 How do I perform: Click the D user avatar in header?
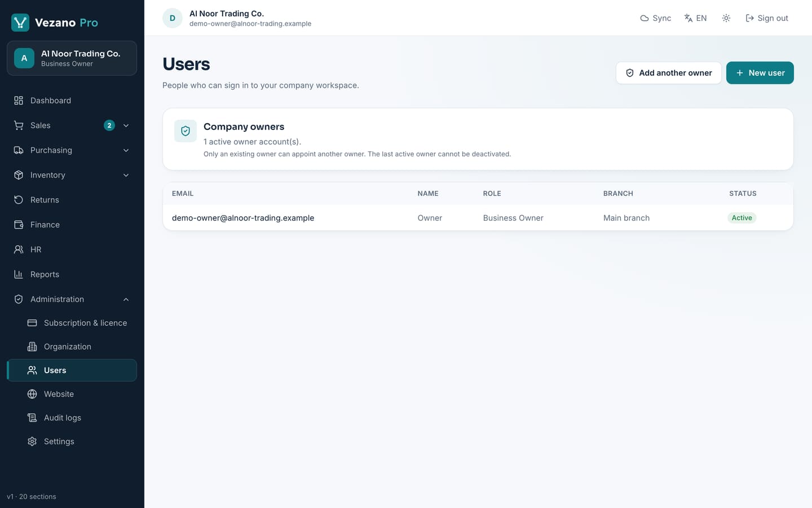(173, 18)
